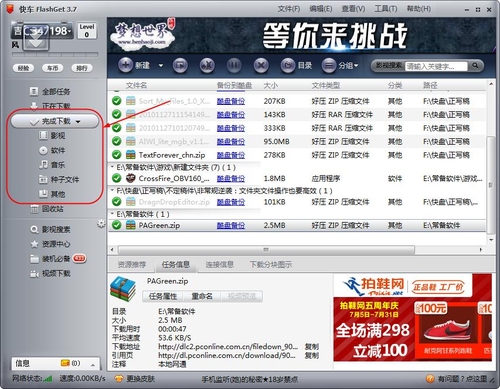
Task: Open the 文件(F) menu
Action: 289,9
